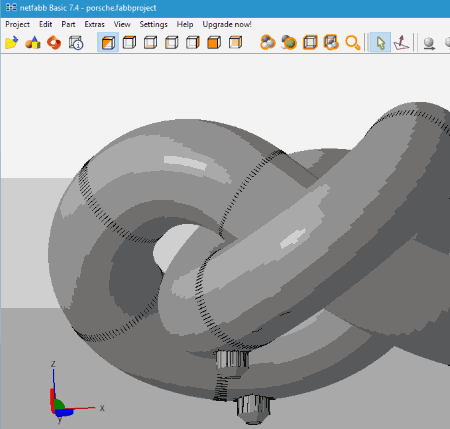The image size is (450, 429).
Task: Activate the magnifying glass zoom tool
Action: click(353, 43)
